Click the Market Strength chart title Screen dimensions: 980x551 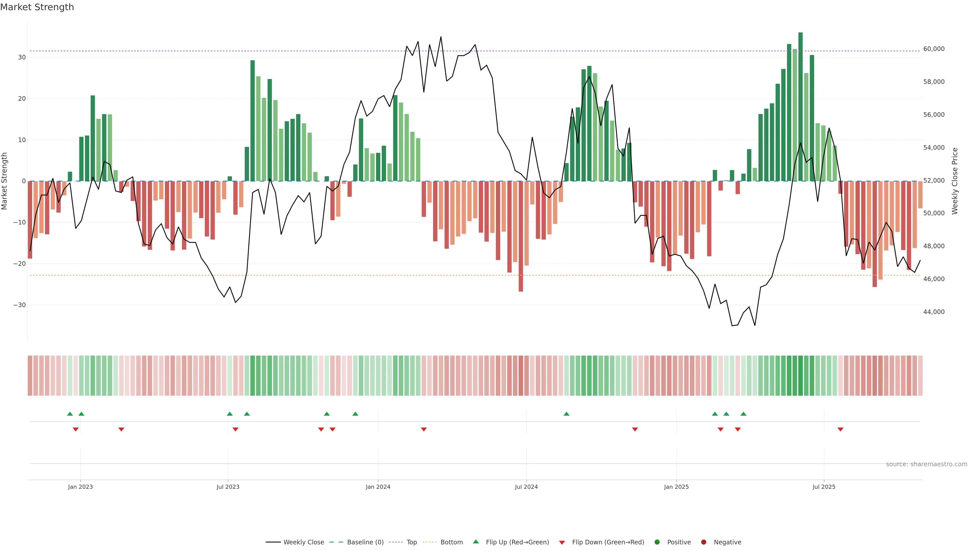(37, 7)
